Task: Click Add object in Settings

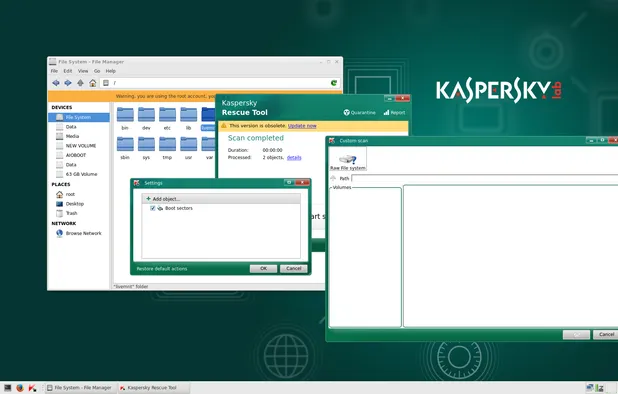Action: 163,199
